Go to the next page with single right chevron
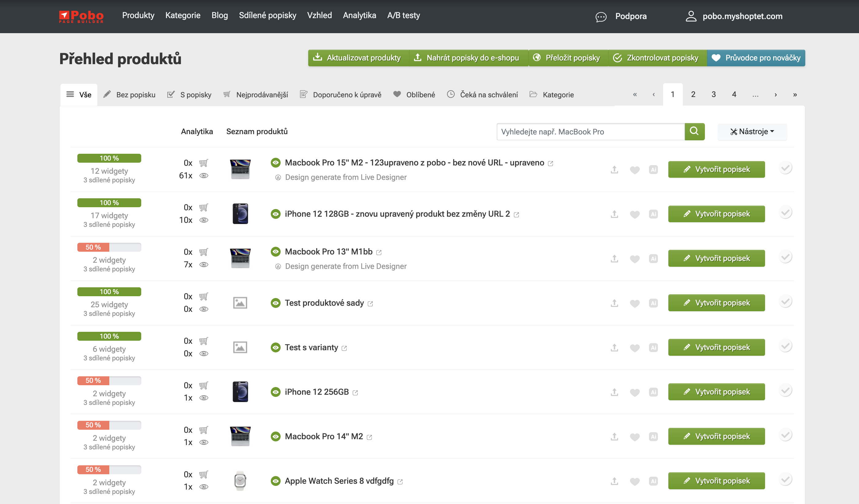This screenshot has width=859, height=504. coord(775,95)
